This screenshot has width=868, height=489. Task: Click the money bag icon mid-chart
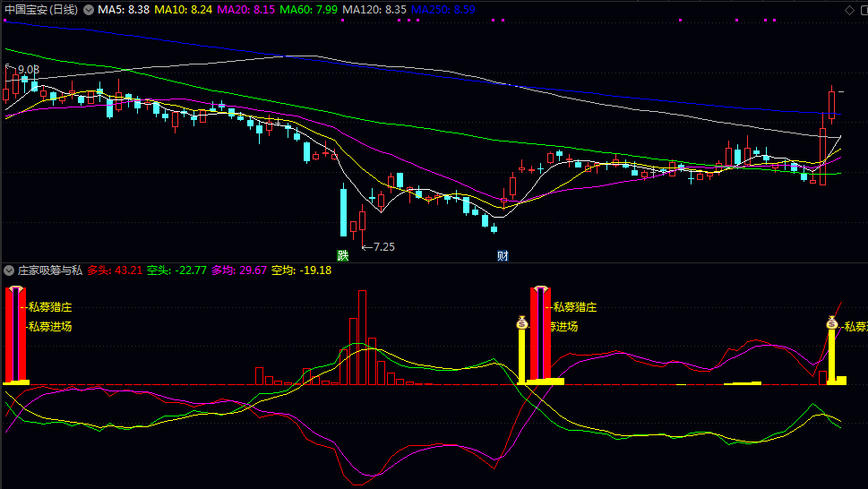pos(522,322)
